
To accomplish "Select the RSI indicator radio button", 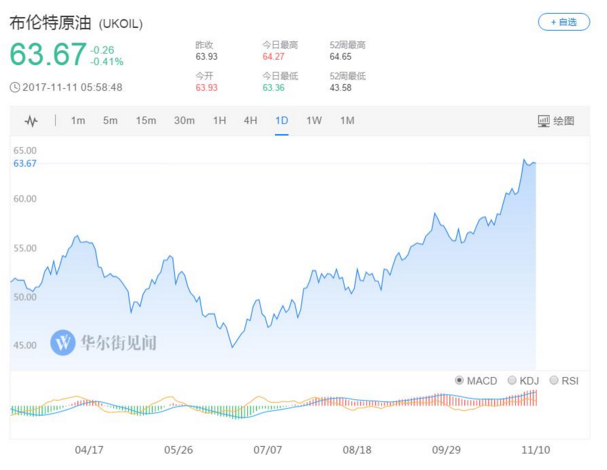I will point(554,381).
